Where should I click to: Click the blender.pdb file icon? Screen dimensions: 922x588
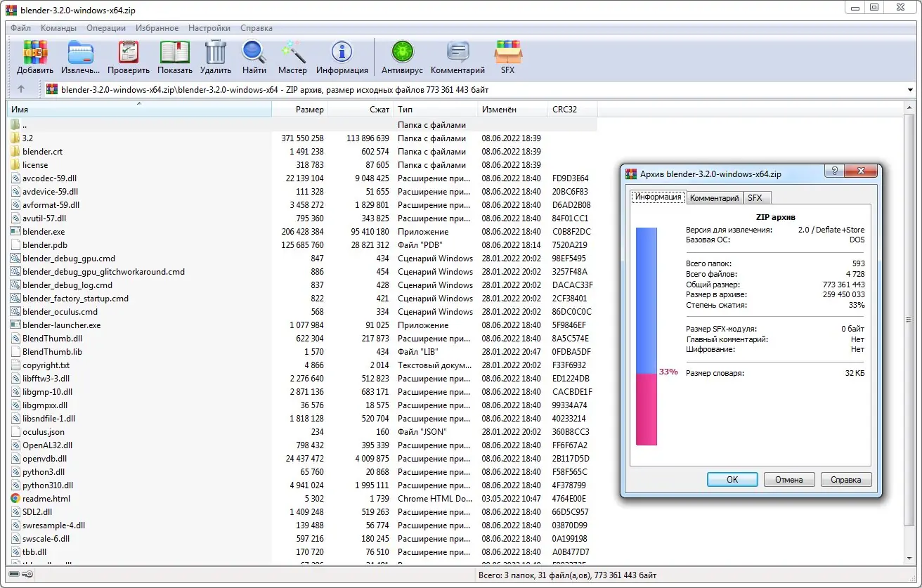[x=15, y=245]
